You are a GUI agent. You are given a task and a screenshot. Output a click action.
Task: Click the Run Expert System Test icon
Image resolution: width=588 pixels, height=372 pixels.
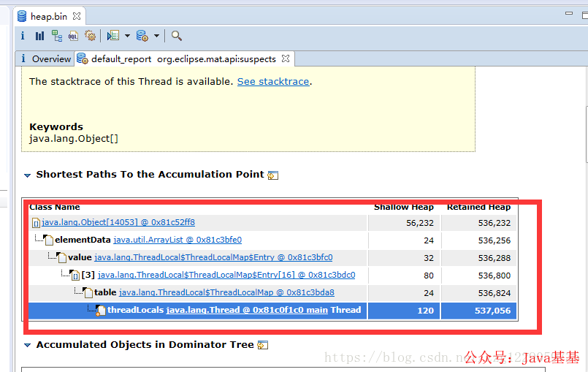[x=113, y=36]
